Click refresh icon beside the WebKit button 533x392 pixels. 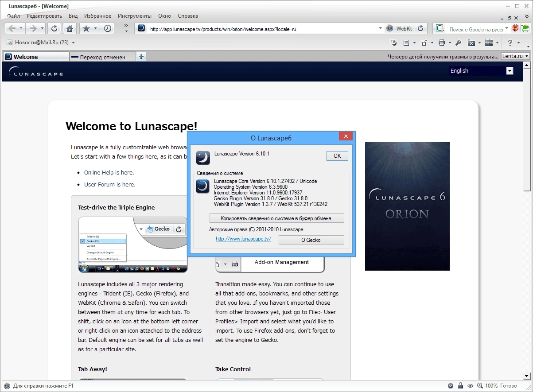coord(421,28)
